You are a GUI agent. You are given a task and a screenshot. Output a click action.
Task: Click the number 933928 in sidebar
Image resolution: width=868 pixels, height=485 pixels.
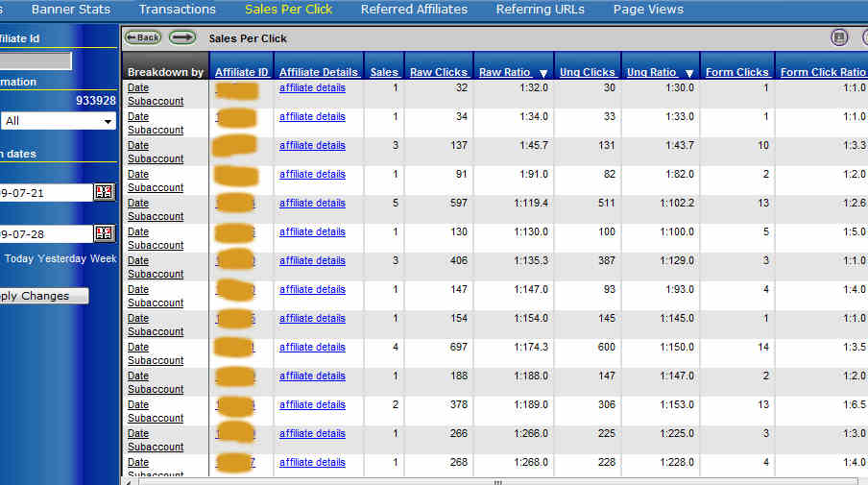(x=96, y=100)
